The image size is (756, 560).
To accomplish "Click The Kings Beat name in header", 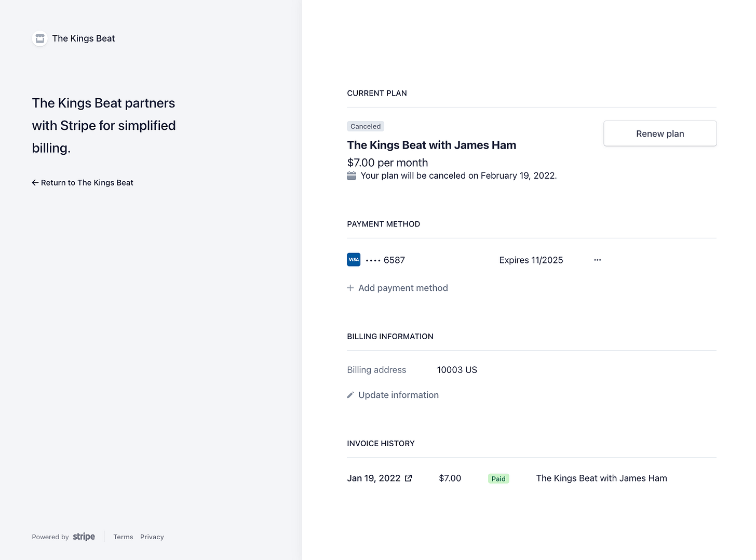I will click(x=84, y=38).
